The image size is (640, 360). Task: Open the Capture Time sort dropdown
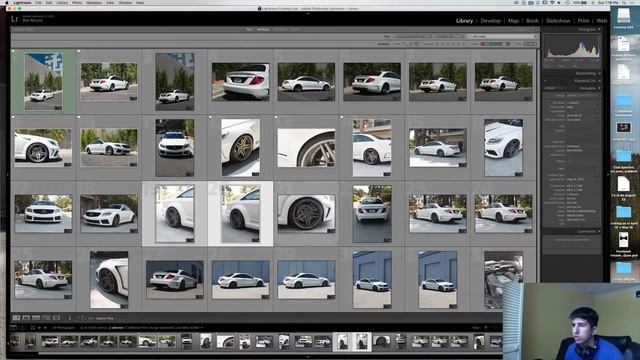coord(104,318)
